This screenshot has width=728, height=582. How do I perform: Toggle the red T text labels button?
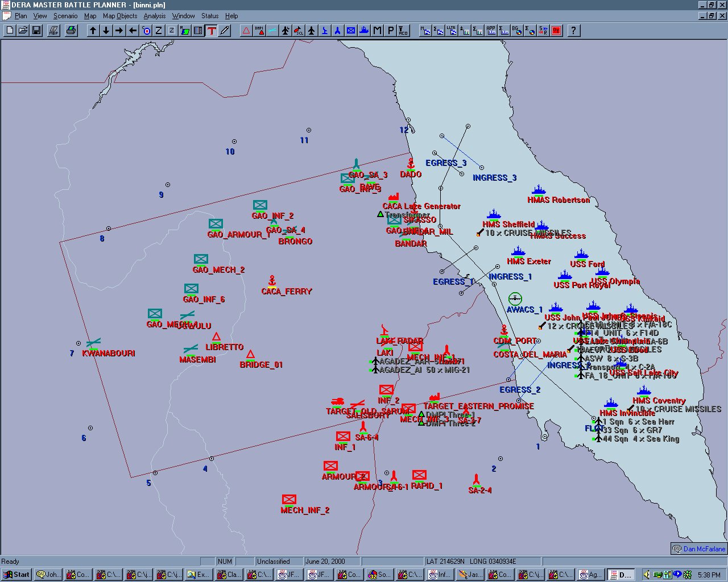212,31
